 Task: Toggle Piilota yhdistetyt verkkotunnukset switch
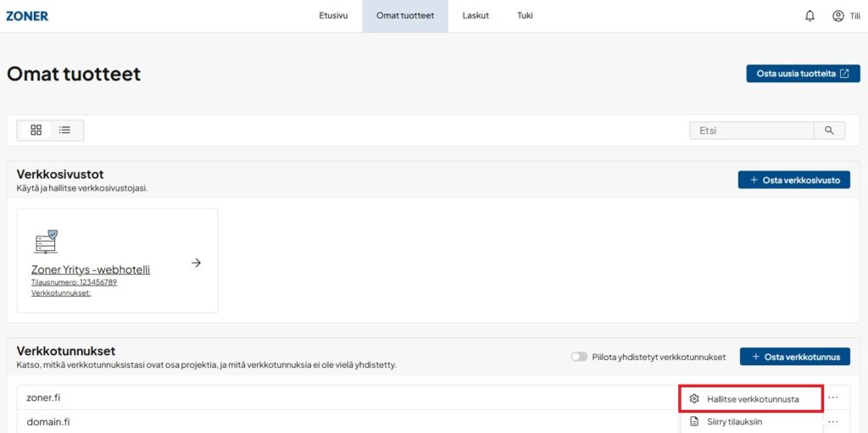pyautogui.click(x=579, y=357)
